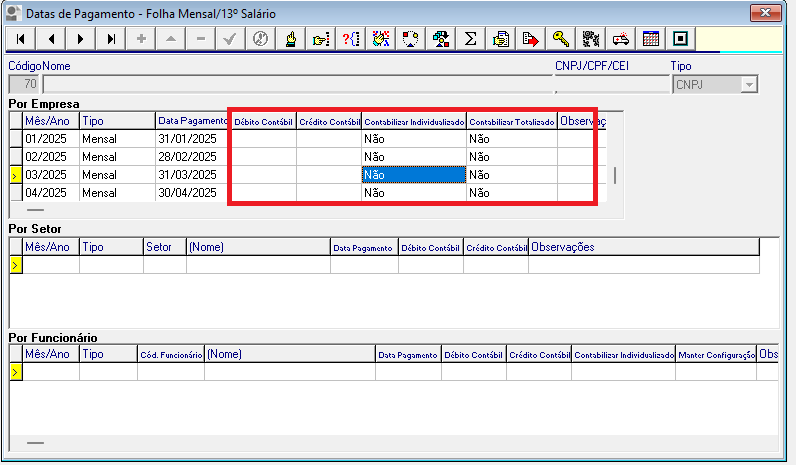Click the plus add-record toolbar button
Image resolution: width=796 pixels, height=465 pixels.
[x=141, y=39]
